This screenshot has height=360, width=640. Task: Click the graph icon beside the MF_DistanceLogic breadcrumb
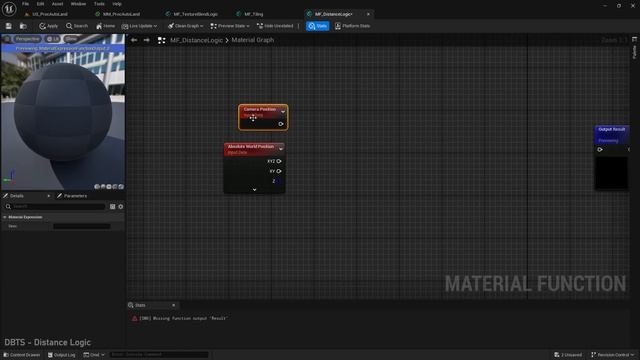pyautogui.click(x=162, y=40)
